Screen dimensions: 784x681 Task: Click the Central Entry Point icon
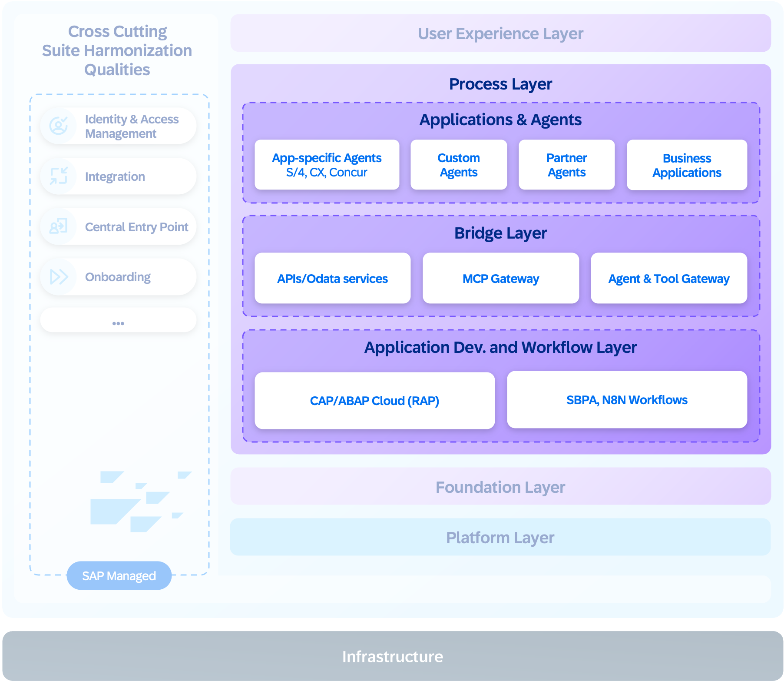pos(59,226)
